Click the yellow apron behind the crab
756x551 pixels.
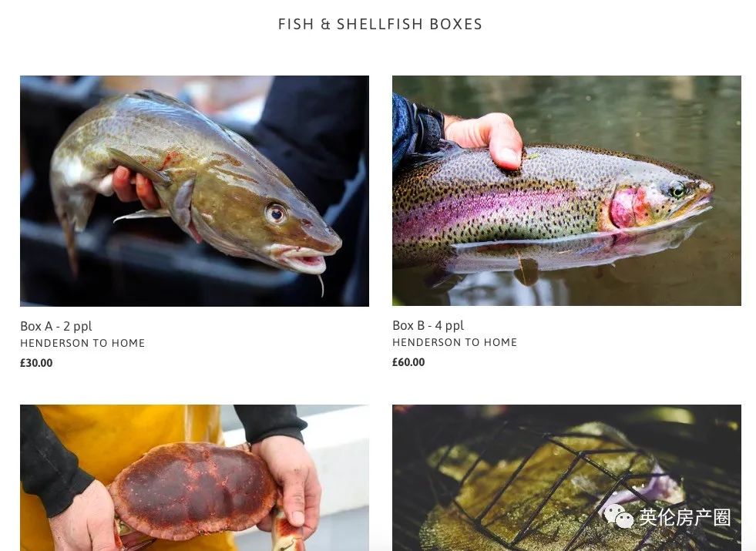pos(120,444)
